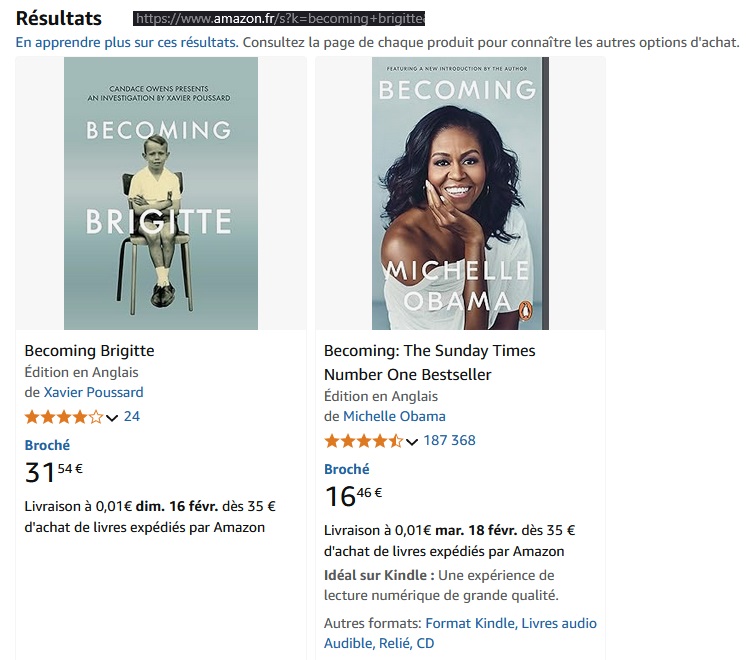Open the Michelle Obama Becoming cover image
The height and width of the screenshot is (660, 746).
[x=460, y=193]
